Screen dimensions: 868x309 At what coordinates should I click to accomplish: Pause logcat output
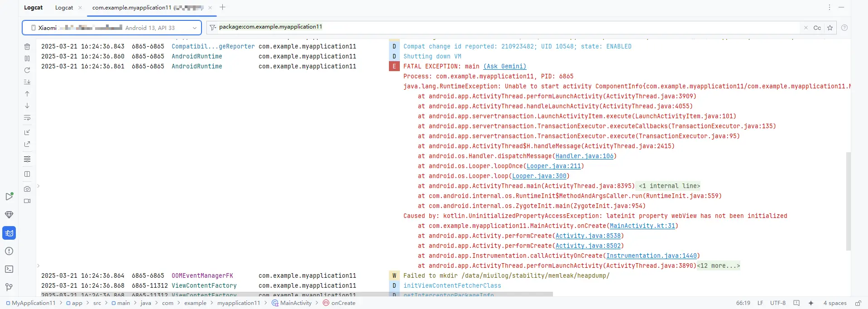[x=27, y=58]
